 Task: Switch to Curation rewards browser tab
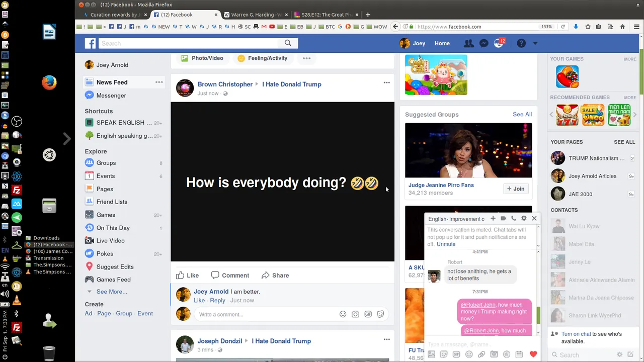tap(114, 15)
